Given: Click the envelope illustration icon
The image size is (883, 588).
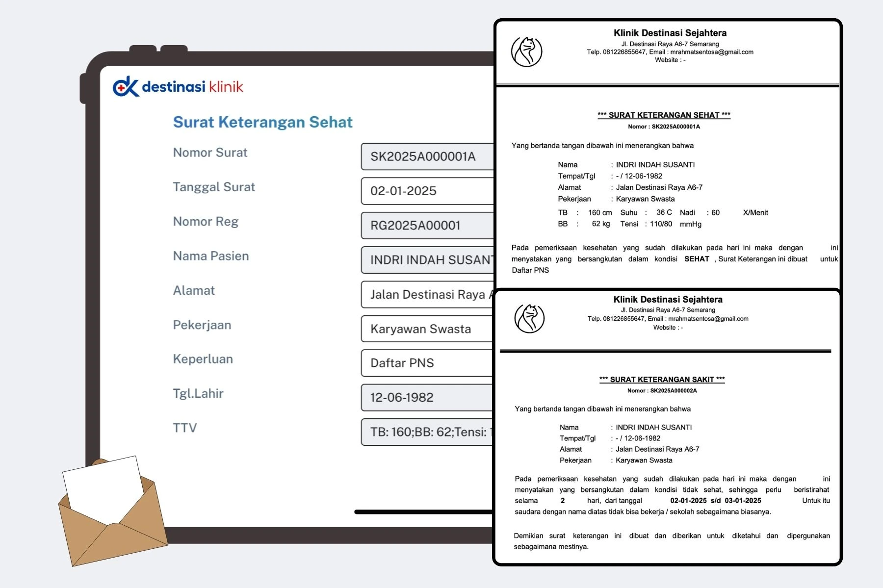Looking at the screenshot, I should [113, 511].
